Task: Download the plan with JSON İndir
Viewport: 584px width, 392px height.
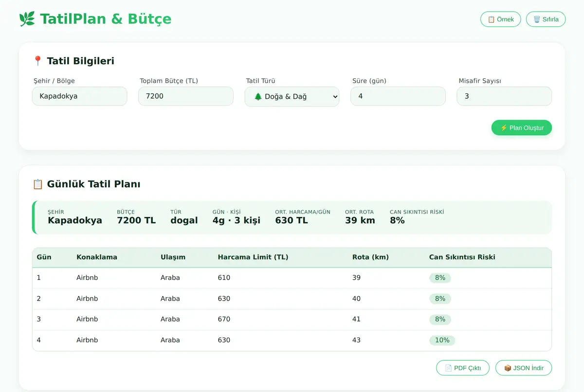Action: click(524, 368)
